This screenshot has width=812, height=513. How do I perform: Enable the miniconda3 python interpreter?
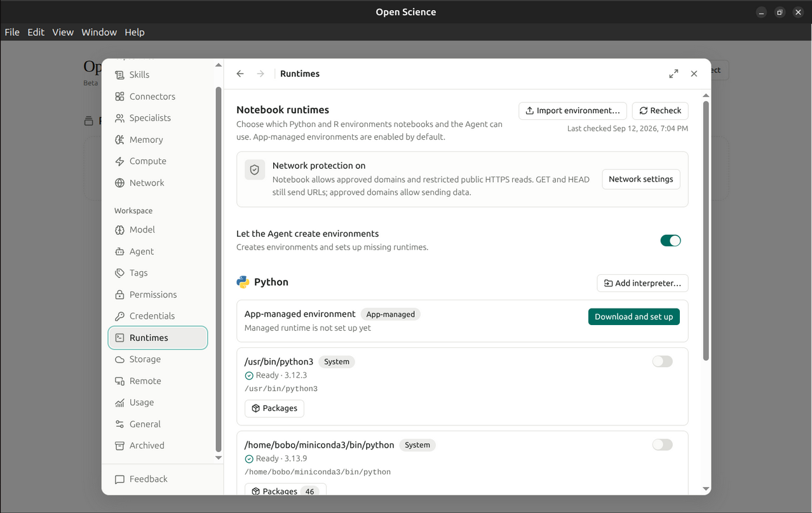662,444
